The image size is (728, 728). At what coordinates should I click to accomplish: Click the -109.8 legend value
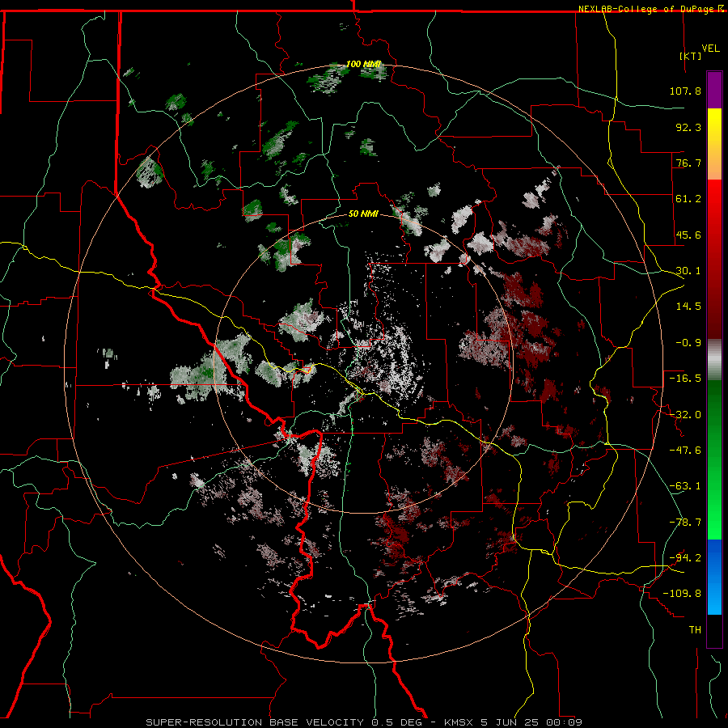point(683,594)
